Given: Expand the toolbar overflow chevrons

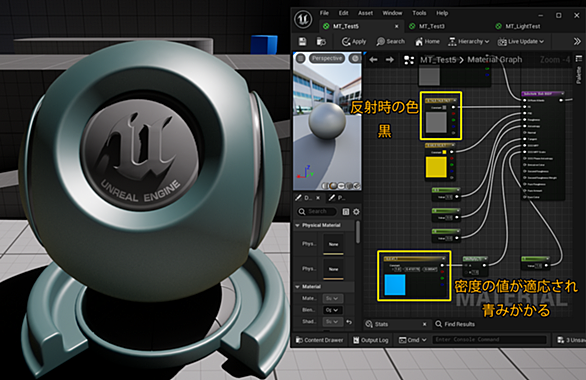Looking at the screenshot, I should tap(577, 41).
